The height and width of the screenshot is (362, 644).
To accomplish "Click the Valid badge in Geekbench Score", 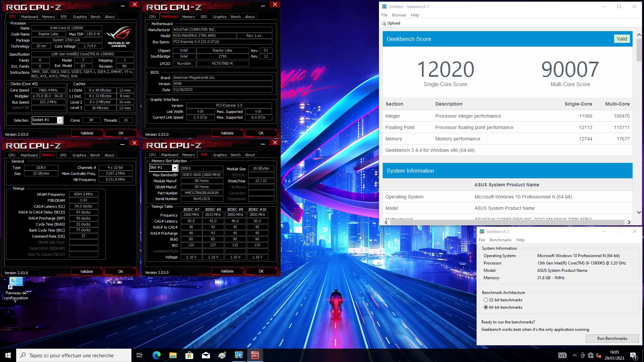I will coord(622,39).
